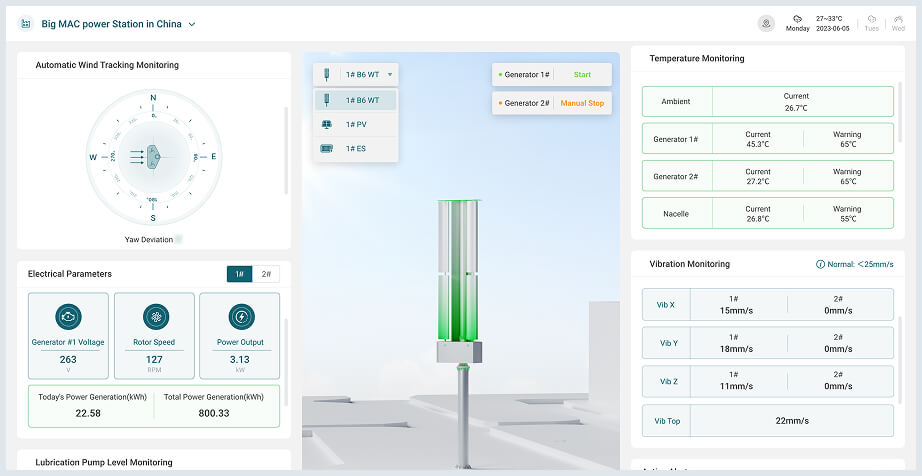Click the Temperature Monitoring panel scrollbar
922x476 pixels.
pos(900,150)
